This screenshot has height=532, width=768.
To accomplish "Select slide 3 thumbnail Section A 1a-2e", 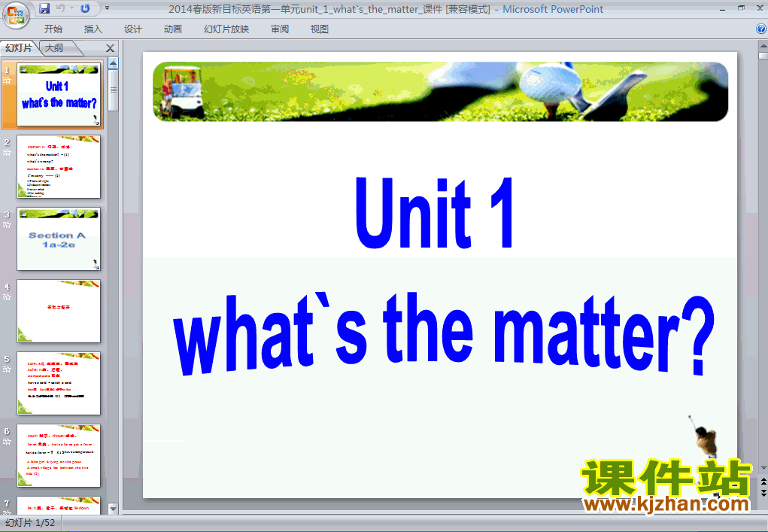I will pyautogui.click(x=59, y=239).
